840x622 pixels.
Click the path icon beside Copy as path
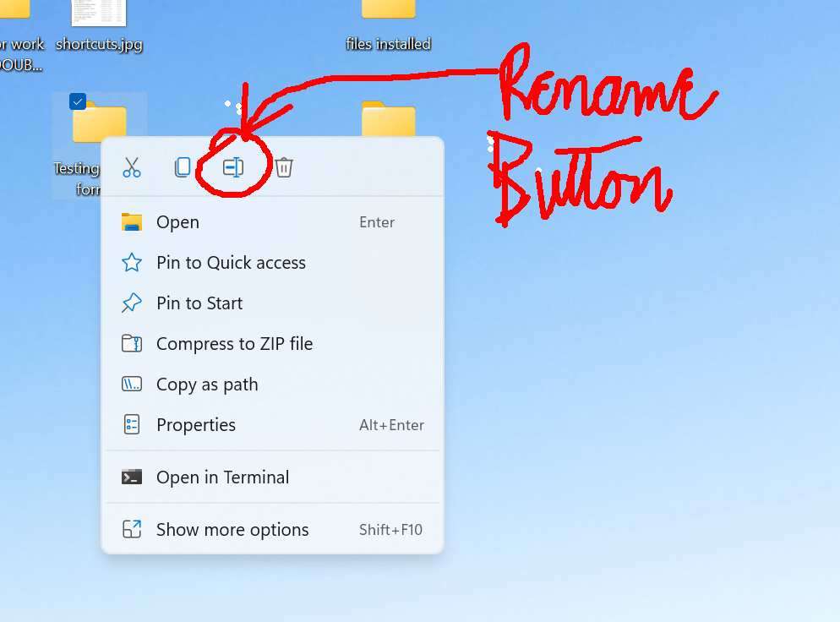(132, 385)
